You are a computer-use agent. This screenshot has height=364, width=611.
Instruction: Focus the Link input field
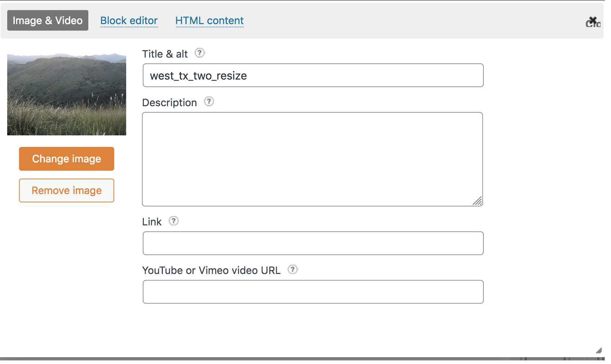point(313,243)
